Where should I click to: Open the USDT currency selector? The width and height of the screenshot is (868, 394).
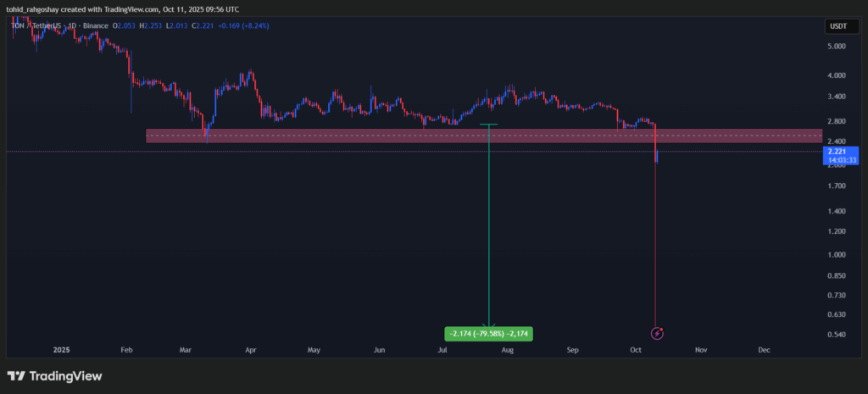837,26
